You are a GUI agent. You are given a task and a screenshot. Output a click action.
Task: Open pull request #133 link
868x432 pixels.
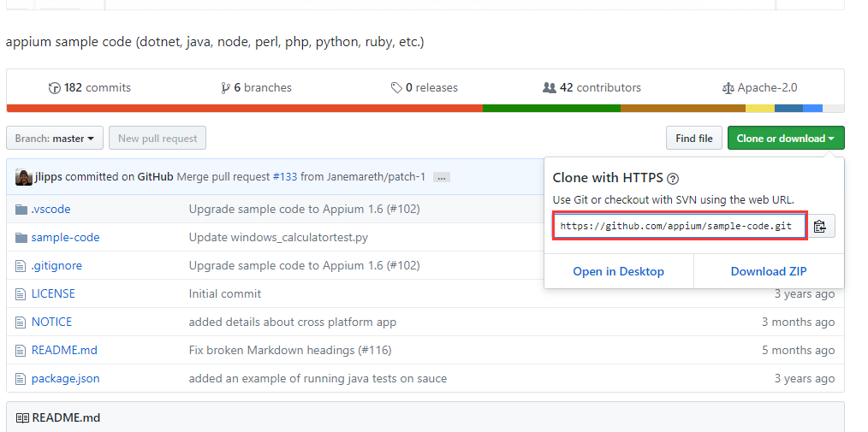pyautogui.click(x=285, y=177)
